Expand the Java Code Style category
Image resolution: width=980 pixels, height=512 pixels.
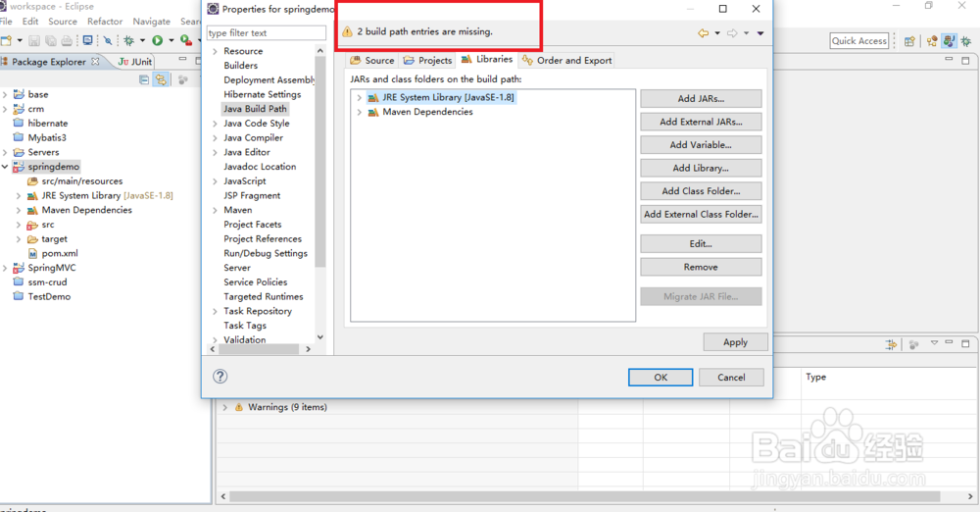coord(215,124)
